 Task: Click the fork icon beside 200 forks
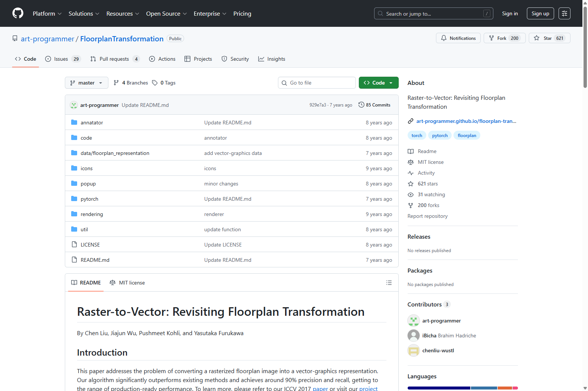point(411,205)
